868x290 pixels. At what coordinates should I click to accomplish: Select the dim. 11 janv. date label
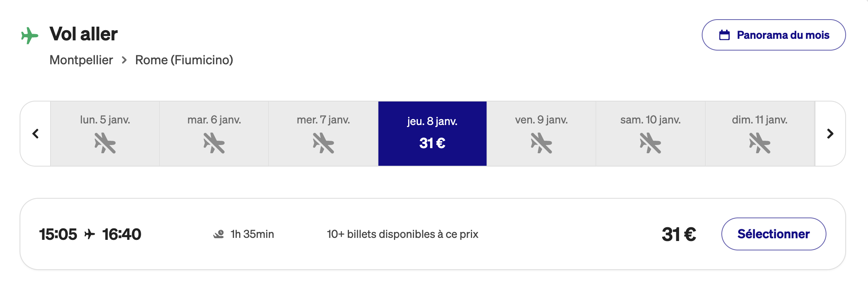click(760, 120)
